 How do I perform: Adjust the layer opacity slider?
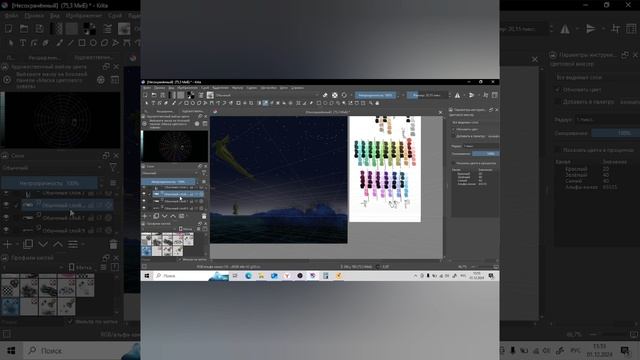tap(168, 182)
